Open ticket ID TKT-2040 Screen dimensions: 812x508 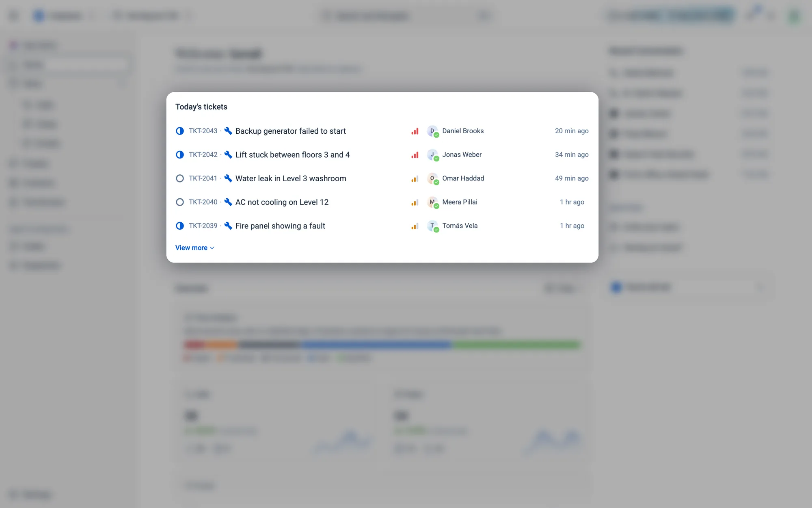[203, 202]
